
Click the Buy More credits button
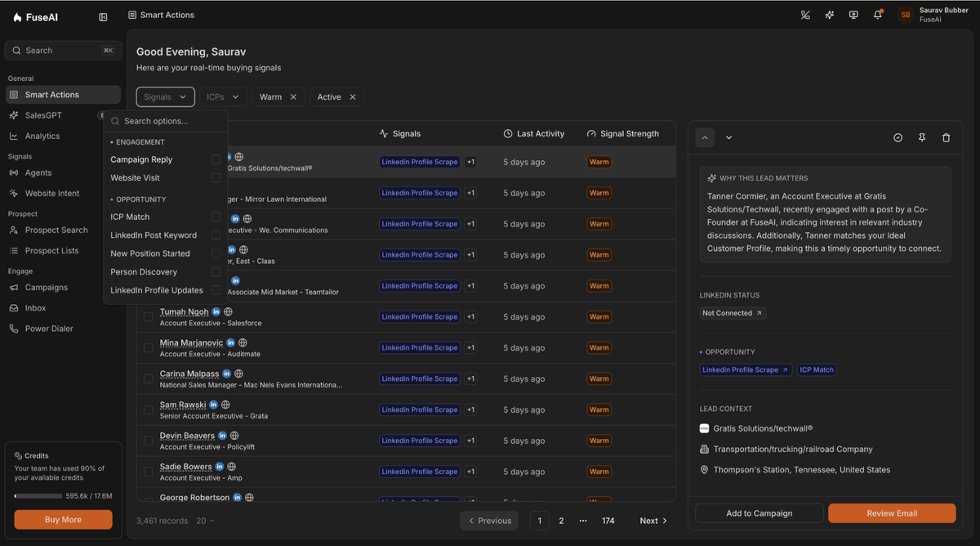(x=63, y=520)
